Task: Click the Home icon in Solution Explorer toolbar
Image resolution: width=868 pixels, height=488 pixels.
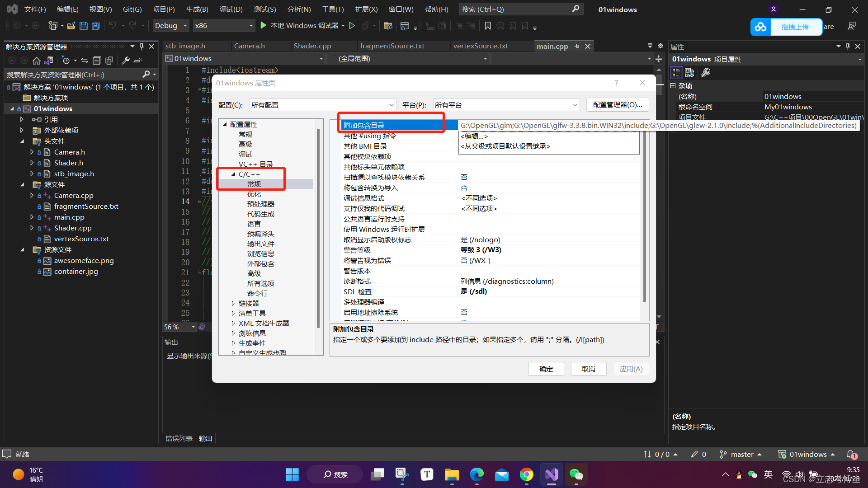Action: 36,60
